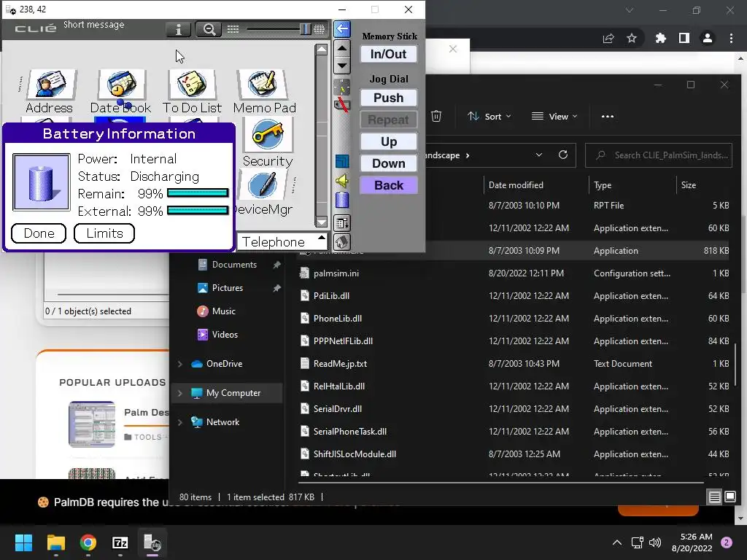Click the Search CLIE_PalmSim field

coord(659,155)
